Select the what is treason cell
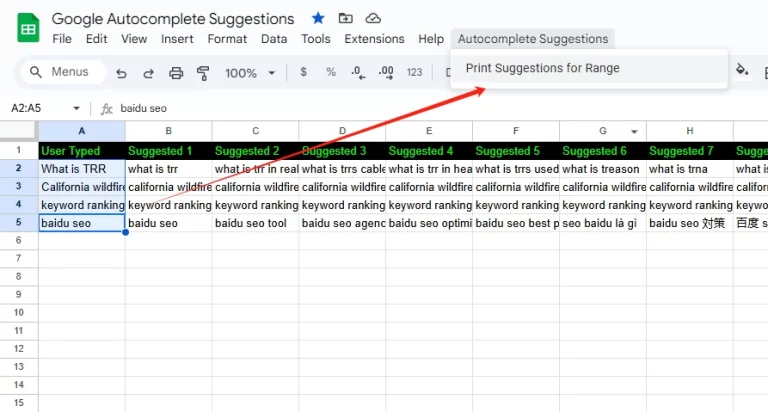The image size is (768, 412). [603, 169]
